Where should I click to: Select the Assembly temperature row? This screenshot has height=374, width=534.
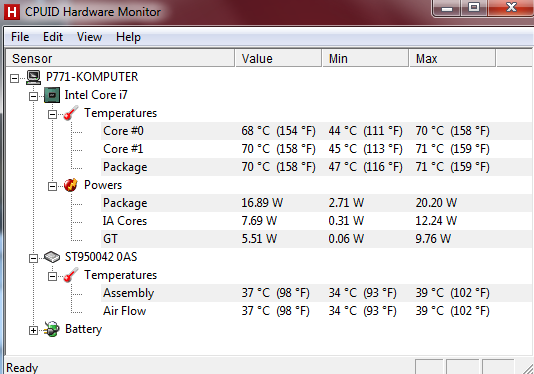316,293
